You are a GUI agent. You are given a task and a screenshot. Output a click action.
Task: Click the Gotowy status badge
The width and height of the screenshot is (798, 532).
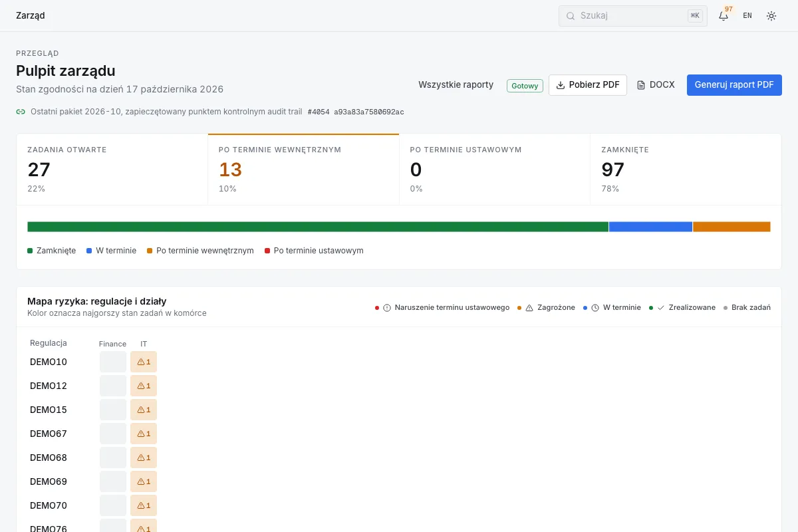click(x=525, y=86)
